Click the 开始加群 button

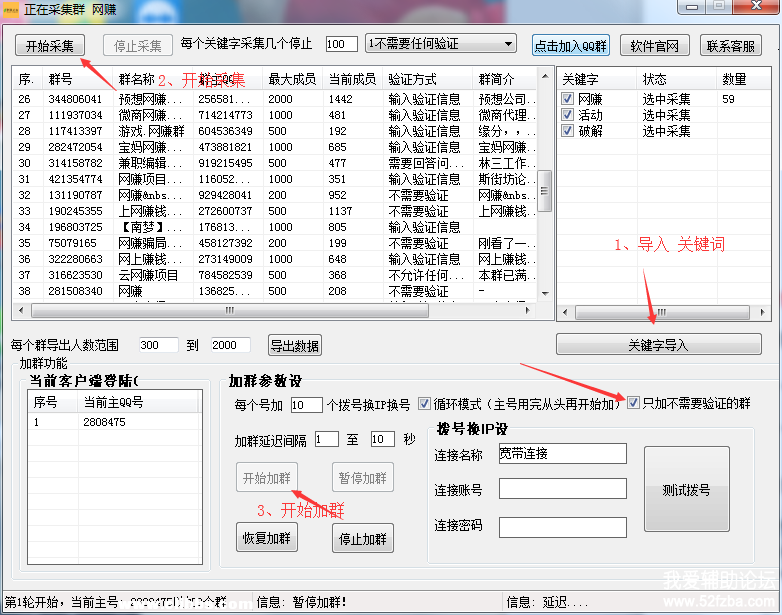[267, 478]
